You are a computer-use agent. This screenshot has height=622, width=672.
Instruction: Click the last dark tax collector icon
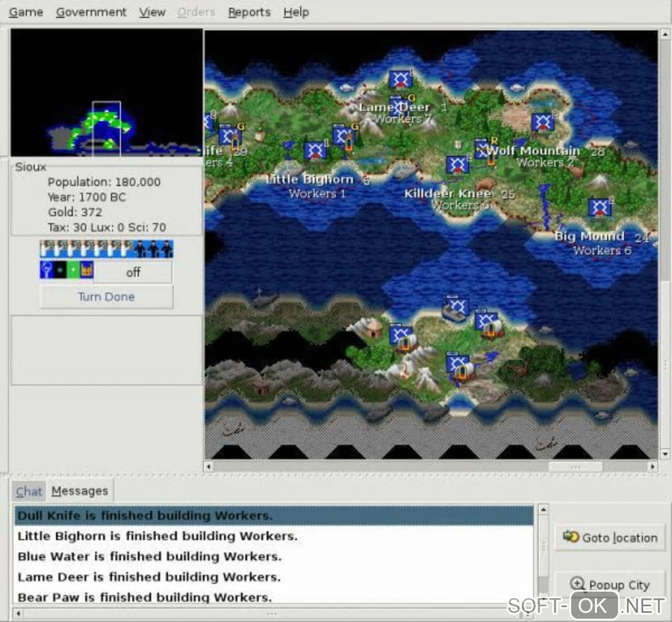tap(167, 249)
